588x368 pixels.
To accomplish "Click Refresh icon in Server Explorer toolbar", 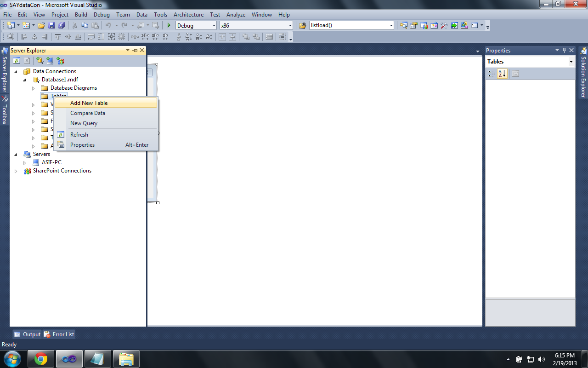I will [x=17, y=60].
